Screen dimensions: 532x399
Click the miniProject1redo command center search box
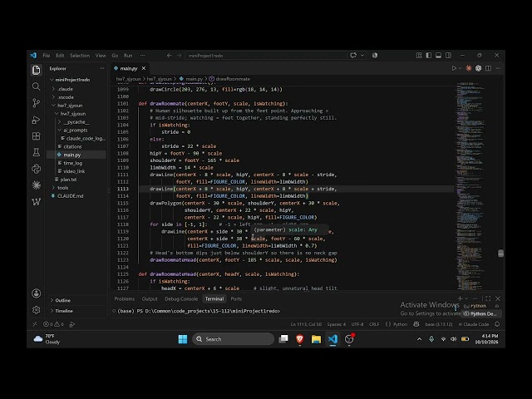[x=266, y=56]
